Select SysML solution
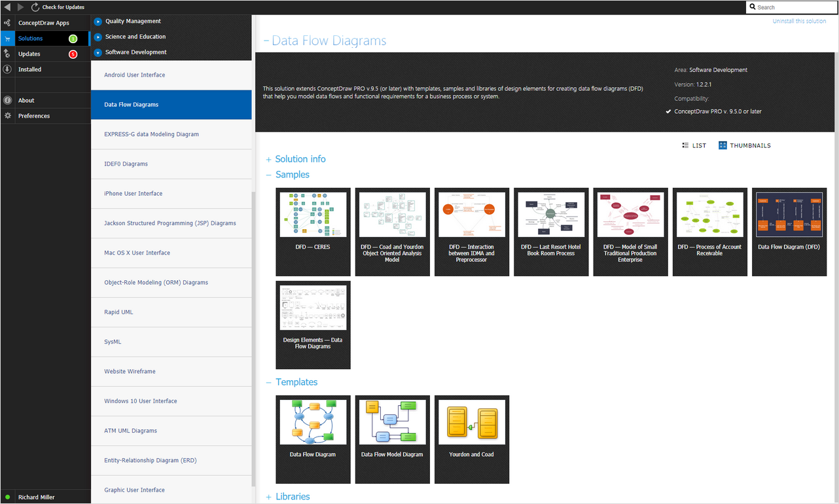The width and height of the screenshot is (839, 504). click(171, 342)
